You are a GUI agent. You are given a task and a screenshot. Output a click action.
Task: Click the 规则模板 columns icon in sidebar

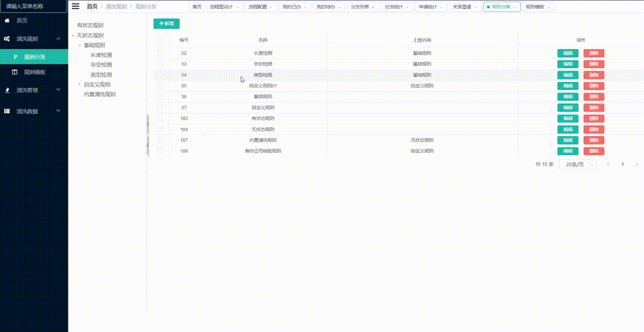[16, 72]
